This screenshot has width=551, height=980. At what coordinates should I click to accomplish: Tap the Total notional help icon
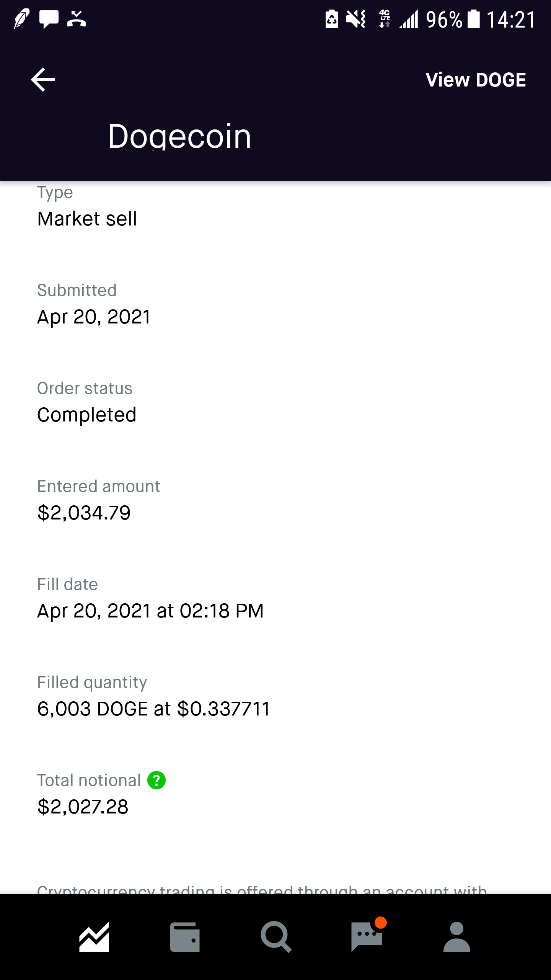[x=156, y=780]
